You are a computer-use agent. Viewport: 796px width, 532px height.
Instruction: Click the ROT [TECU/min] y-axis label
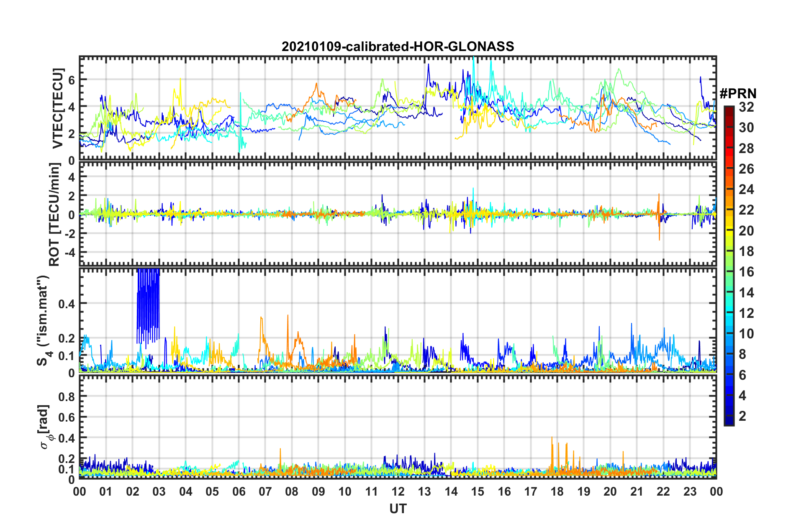55,215
